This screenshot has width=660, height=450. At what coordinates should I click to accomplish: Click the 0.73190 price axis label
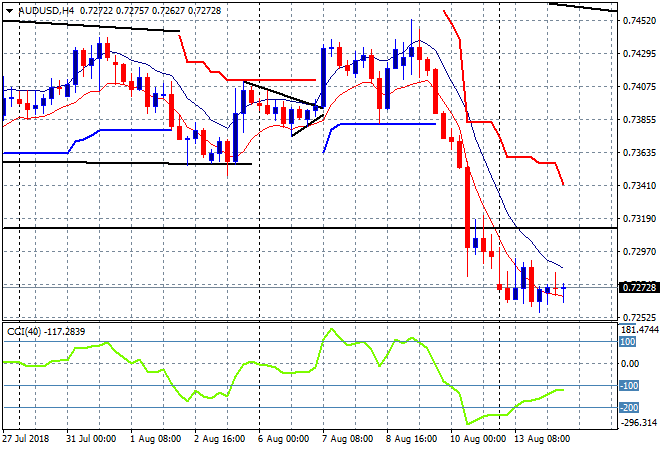coord(638,218)
